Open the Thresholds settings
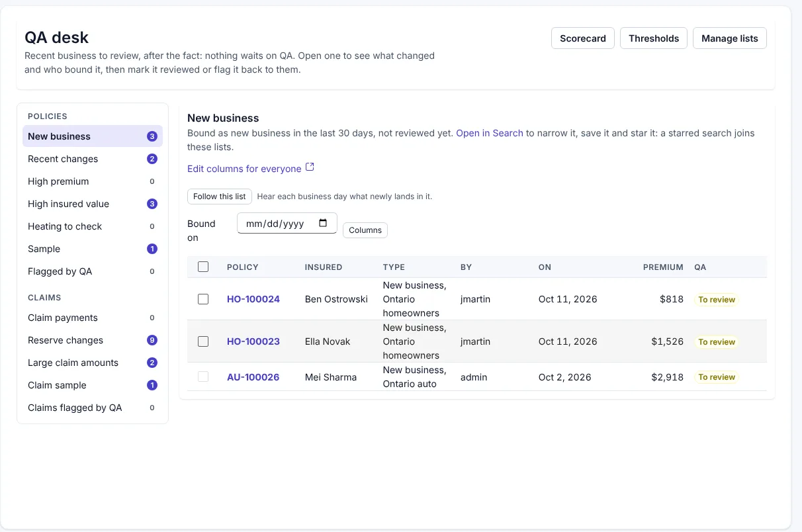This screenshot has width=802, height=532. click(654, 38)
